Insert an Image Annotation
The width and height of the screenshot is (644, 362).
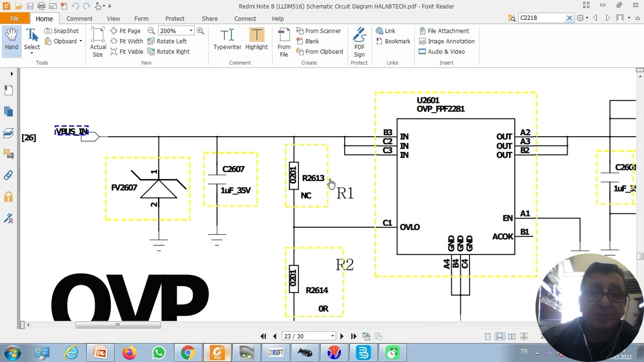[x=446, y=41]
